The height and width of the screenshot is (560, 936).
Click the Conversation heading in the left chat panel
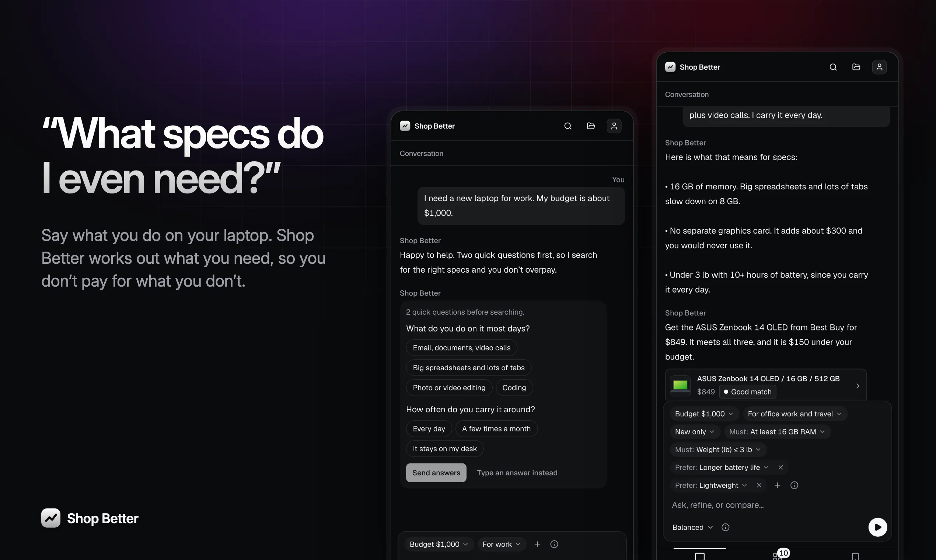(422, 154)
